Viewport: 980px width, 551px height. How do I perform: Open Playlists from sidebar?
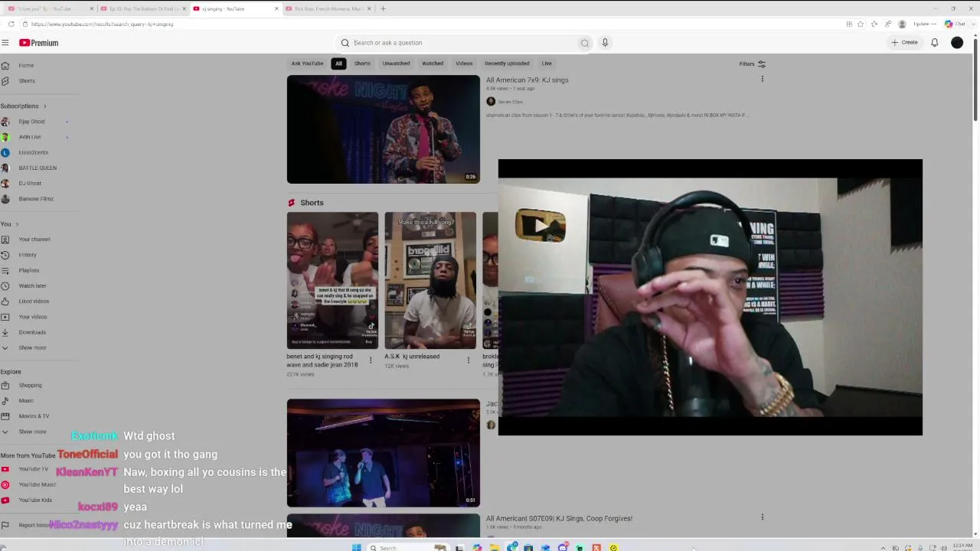tap(29, 270)
